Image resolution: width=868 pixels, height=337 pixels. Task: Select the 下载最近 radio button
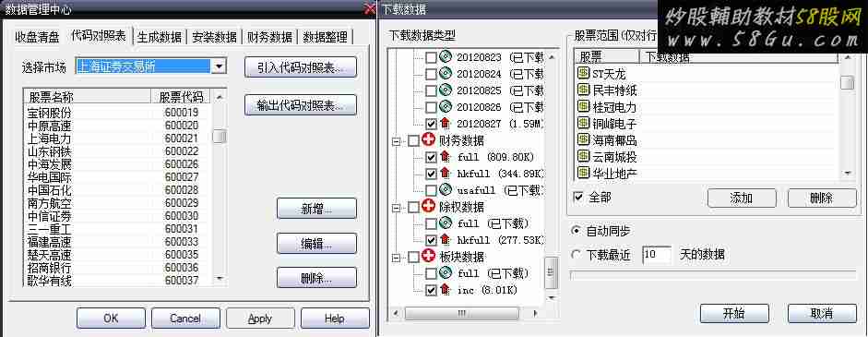click(x=576, y=255)
